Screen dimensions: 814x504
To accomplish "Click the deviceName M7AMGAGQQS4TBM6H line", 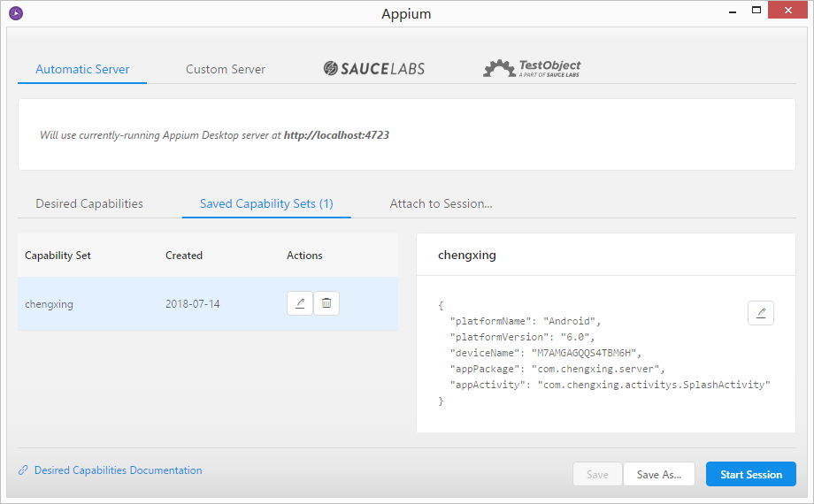I will (545, 353).
